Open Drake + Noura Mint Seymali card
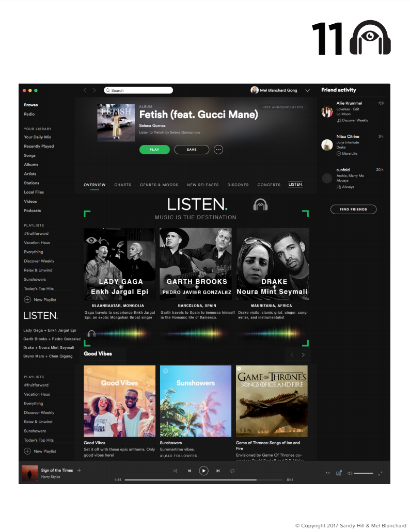This screenshot has height=532, width=410. 273,264
